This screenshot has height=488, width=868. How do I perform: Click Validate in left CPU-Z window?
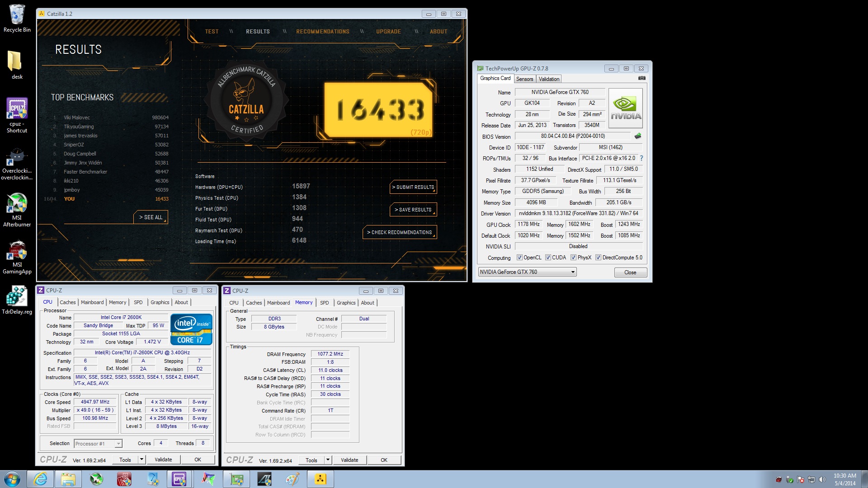163,460
